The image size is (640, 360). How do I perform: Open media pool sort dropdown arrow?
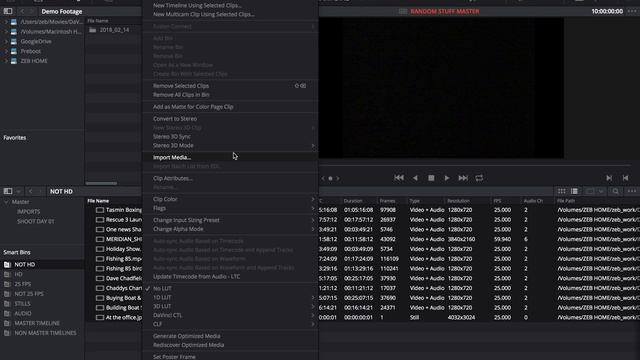[x=18, y=191]
